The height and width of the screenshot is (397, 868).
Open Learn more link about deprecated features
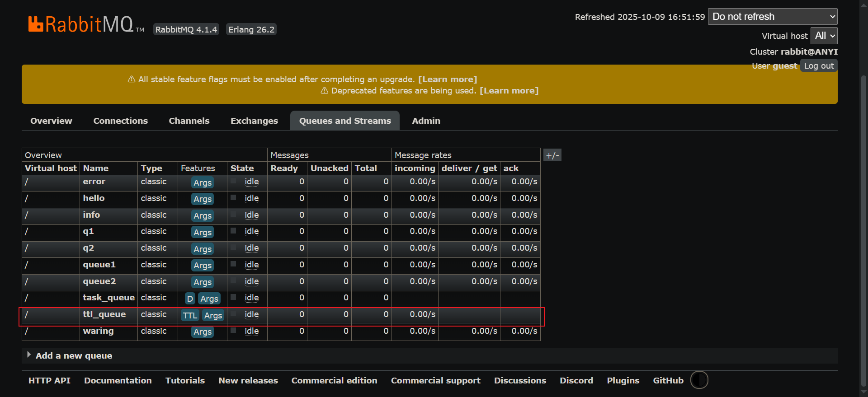tap(509, 91)
